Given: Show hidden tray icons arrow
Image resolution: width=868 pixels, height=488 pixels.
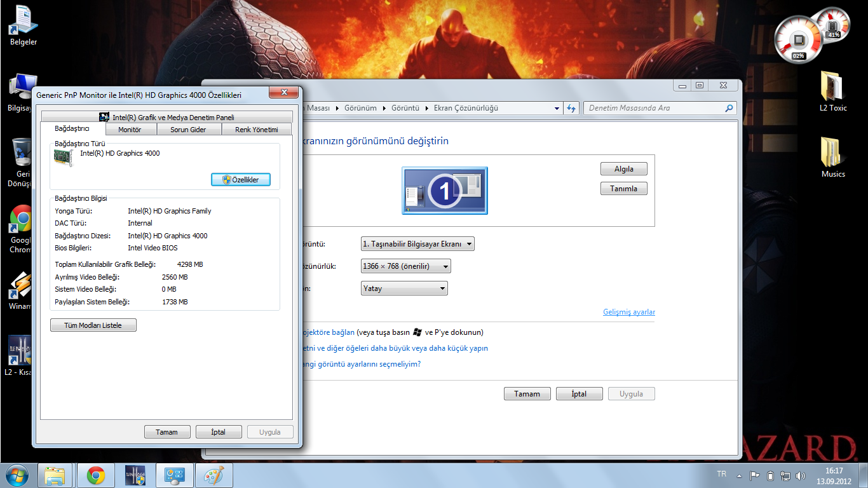Looking at the screenshot, I should pos(739,475).
